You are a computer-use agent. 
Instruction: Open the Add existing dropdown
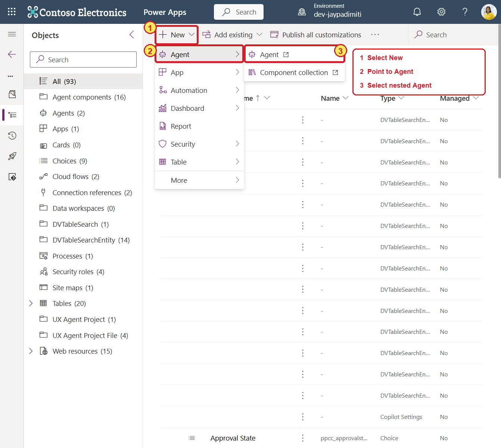(x=232, y=35)
